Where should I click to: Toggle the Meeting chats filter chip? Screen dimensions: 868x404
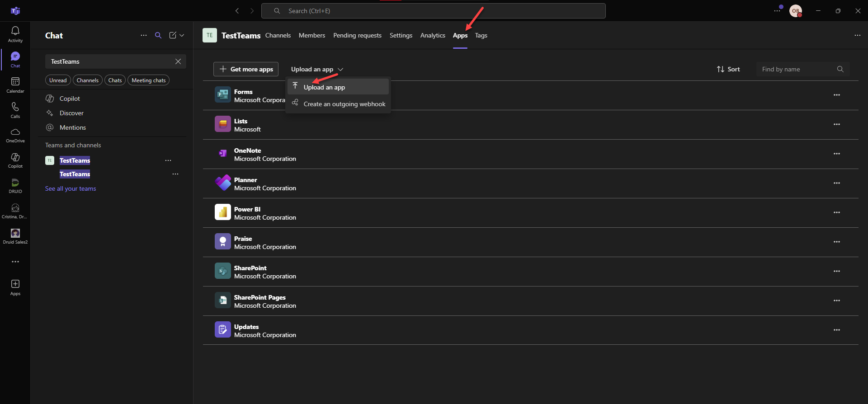coord(149,80)
